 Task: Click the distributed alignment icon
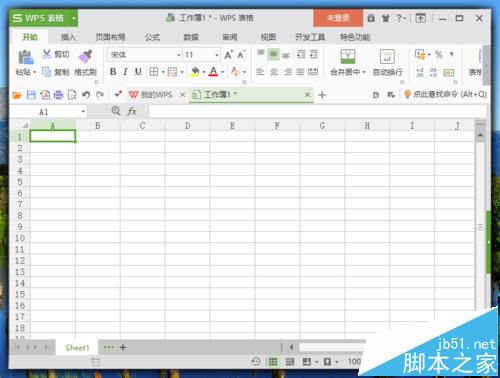(313, 72)
